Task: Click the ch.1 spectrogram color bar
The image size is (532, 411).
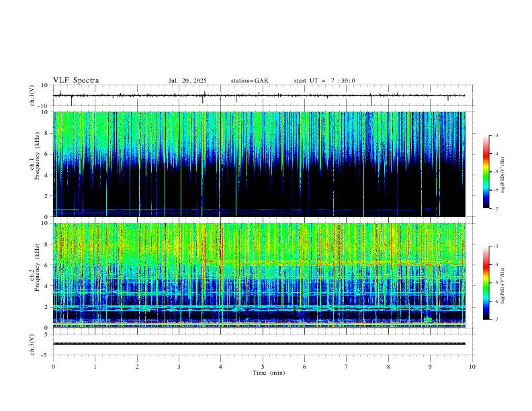Action: point(486,172)
